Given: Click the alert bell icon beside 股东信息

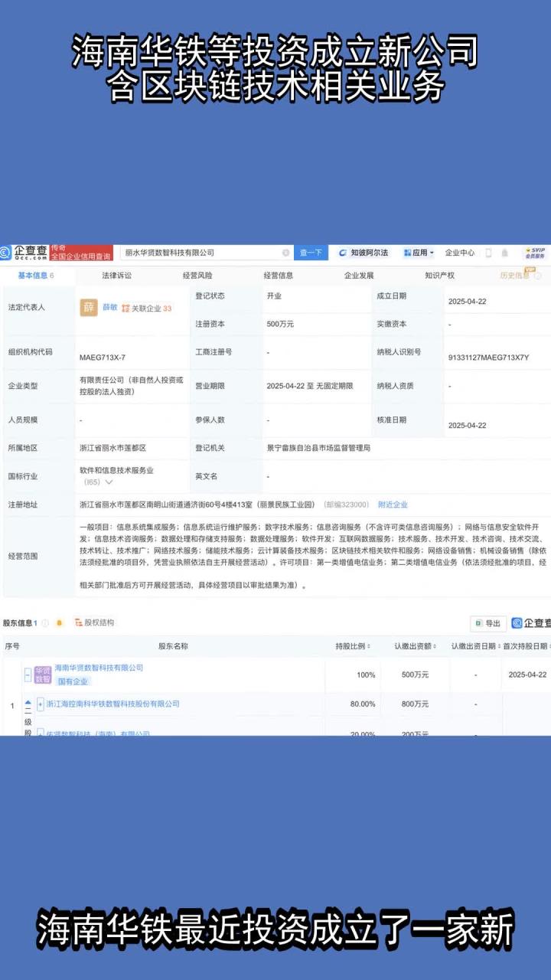Looking at the screenshot, I should point(59,623).
